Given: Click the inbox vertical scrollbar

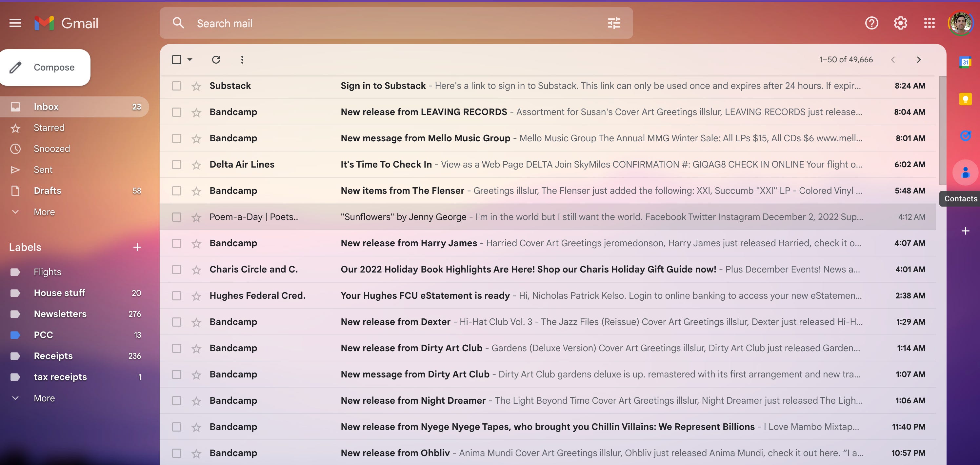Looking at the screenshot, I should (942, 130).
